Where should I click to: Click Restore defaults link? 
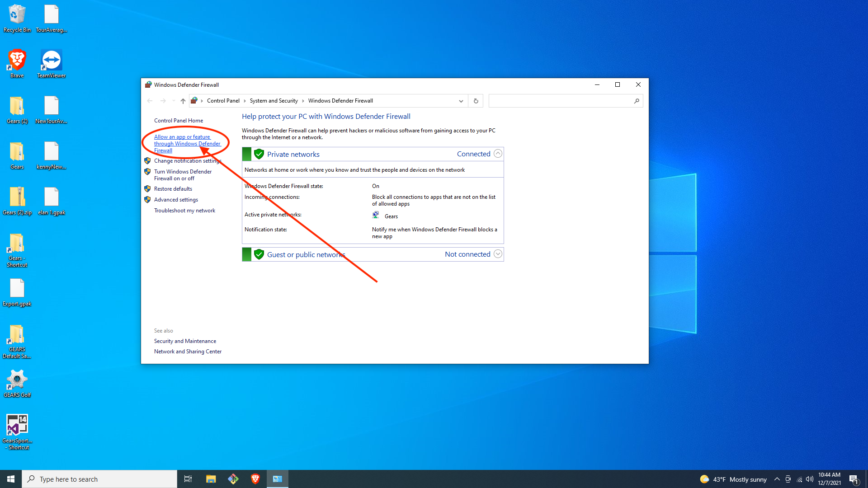(x=173, y=189)
